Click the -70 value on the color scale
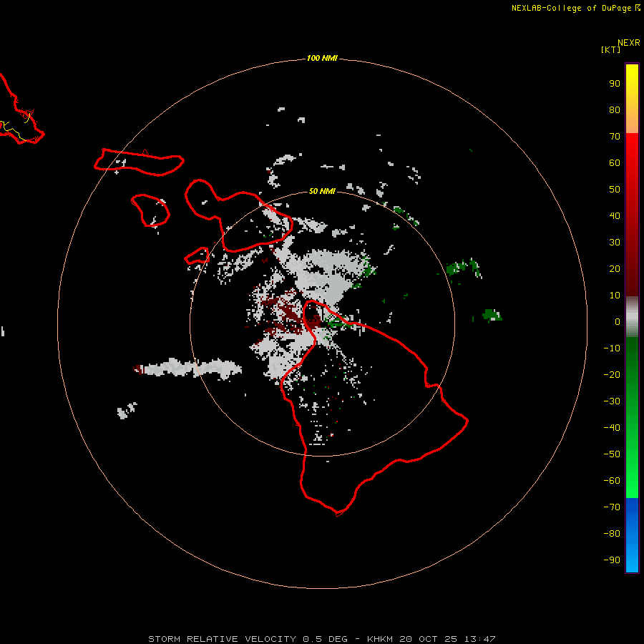This screenshot has height=644, width=644. point(612,507)
